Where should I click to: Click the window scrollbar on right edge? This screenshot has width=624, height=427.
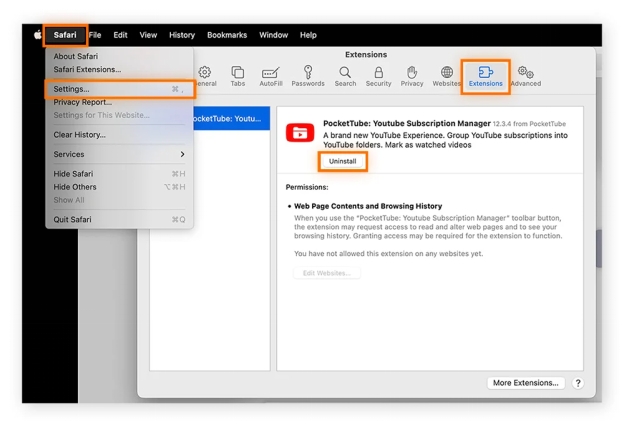(599, 249)
